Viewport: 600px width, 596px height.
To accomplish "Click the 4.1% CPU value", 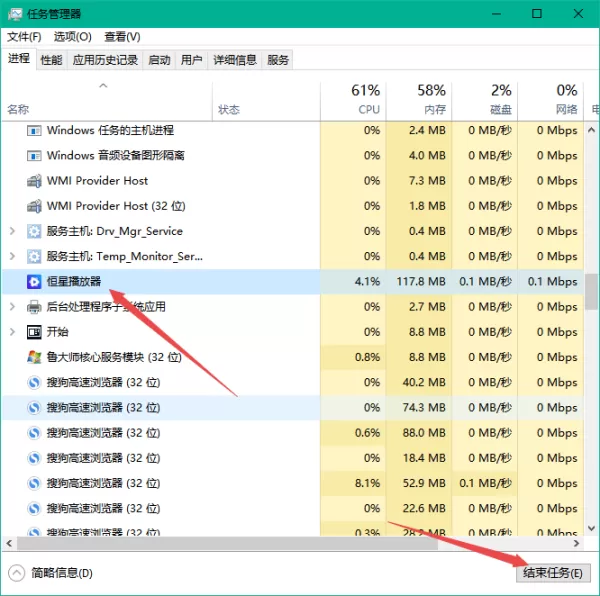I will tap(367, 282).
